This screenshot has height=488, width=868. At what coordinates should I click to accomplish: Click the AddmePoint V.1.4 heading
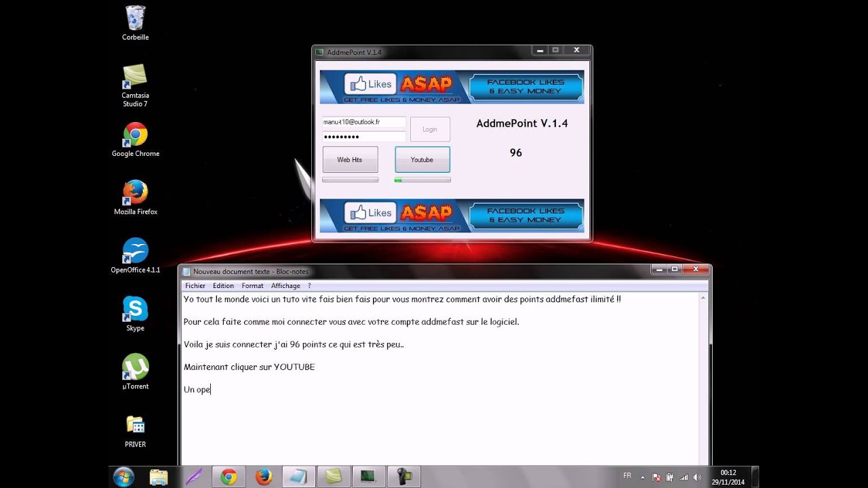[x=522, y=123]
